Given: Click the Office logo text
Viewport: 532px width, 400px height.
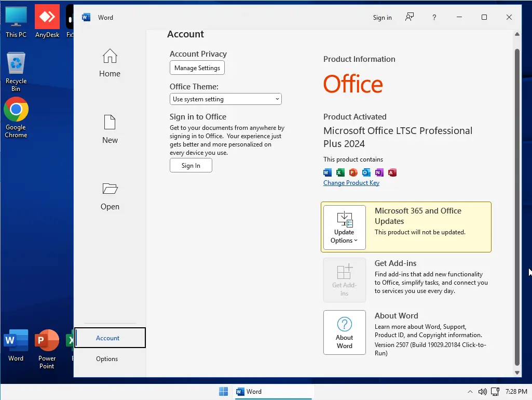Looking at the screenshot, I should [353, 84].
